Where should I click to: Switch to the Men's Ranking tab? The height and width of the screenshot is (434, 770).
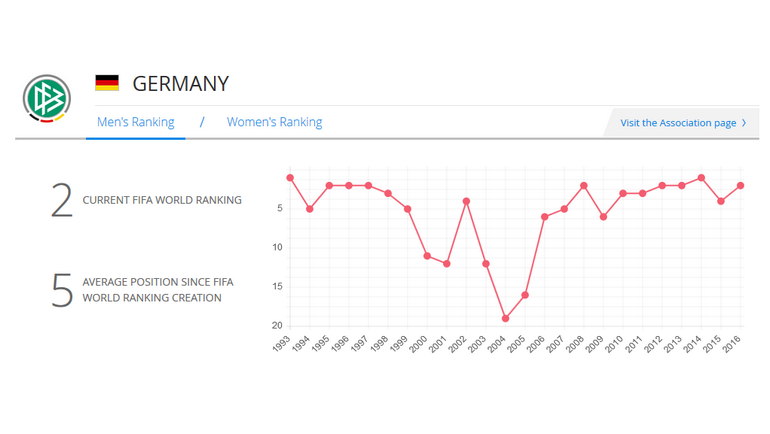coord(135,122)
